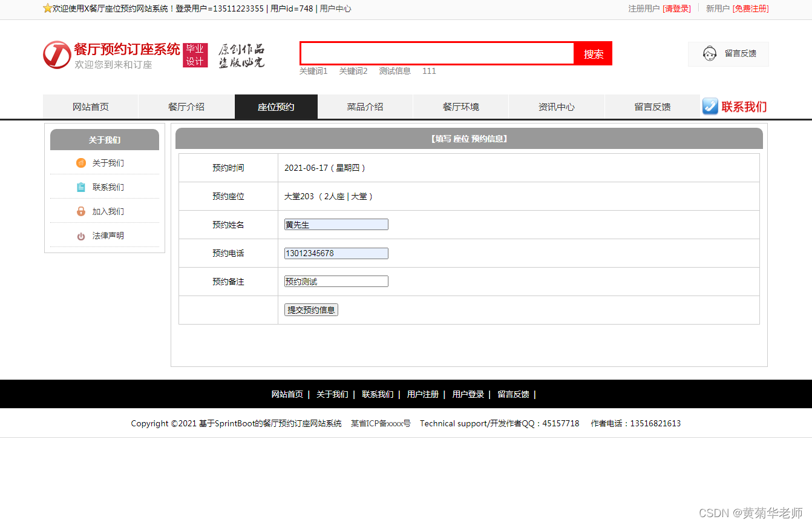Click the orange icon beside 关于我们
The image size is (812, 525).
[81, 163]
